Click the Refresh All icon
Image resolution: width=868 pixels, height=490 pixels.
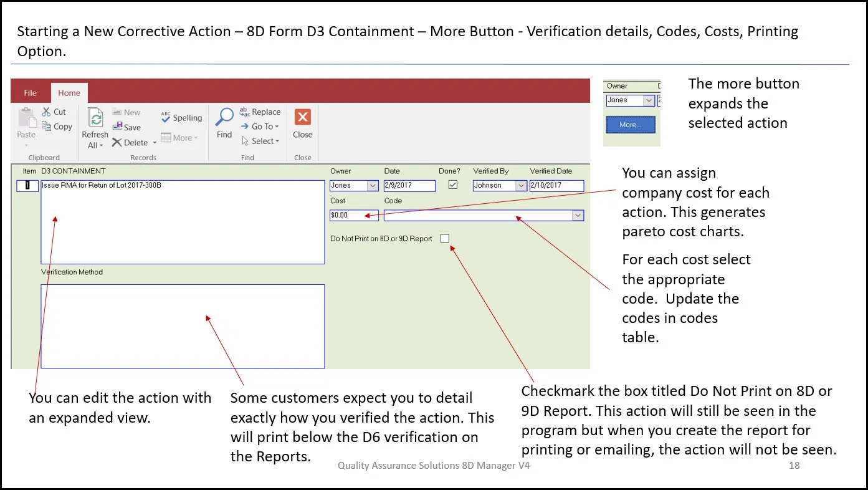[95, 118]
